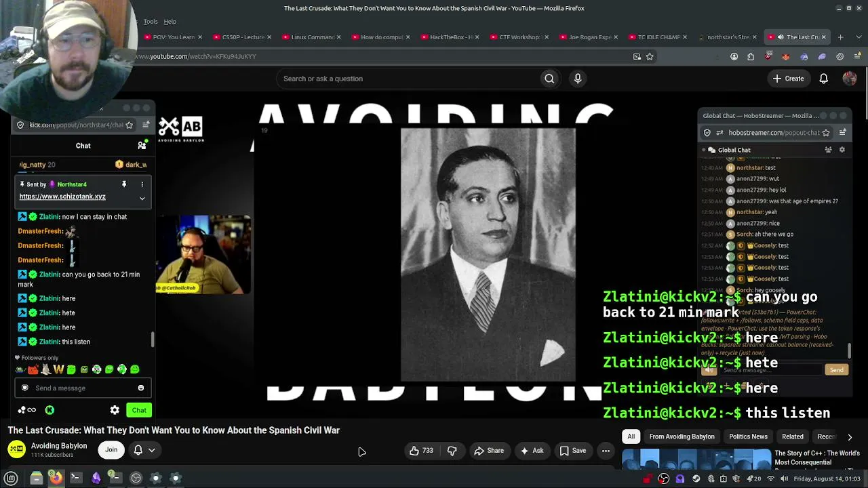
Task: Switch to northstar's Stream tab
Action: click(727, 37)
